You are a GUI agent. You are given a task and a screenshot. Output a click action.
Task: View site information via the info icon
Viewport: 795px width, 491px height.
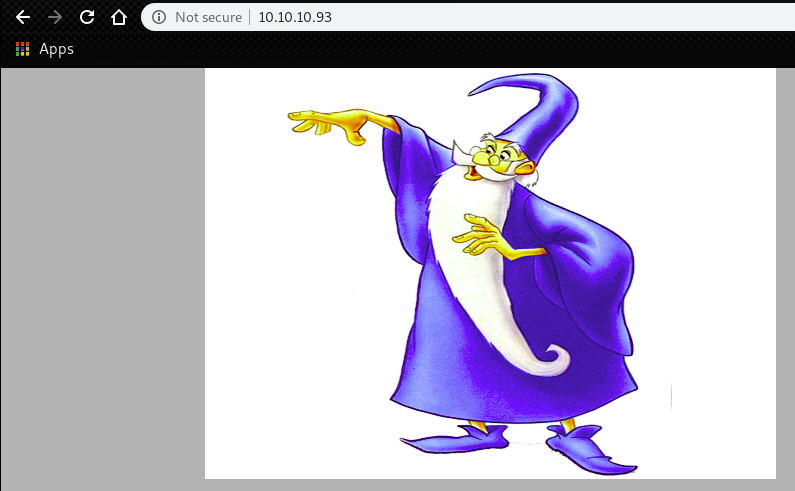pos(159,17)
